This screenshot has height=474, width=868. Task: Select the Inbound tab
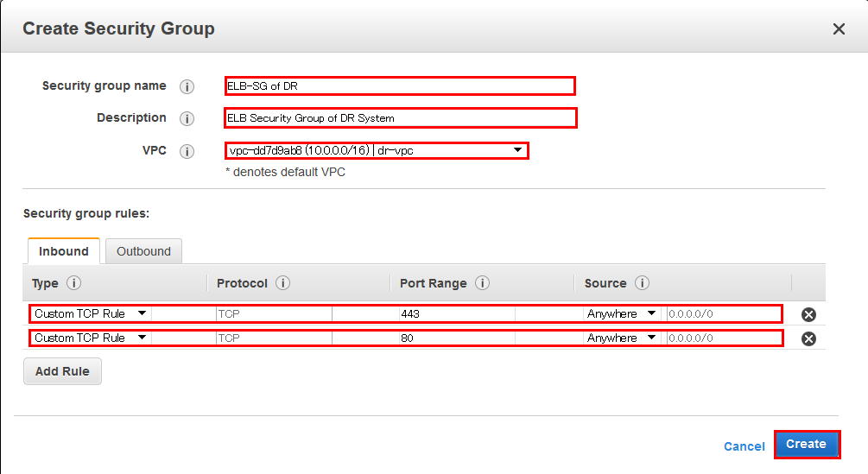click(64, 251)
